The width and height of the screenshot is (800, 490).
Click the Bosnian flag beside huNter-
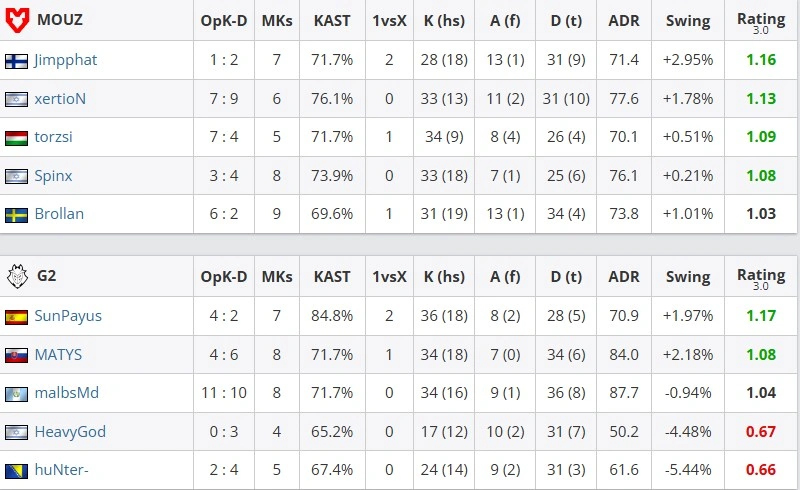16,471
